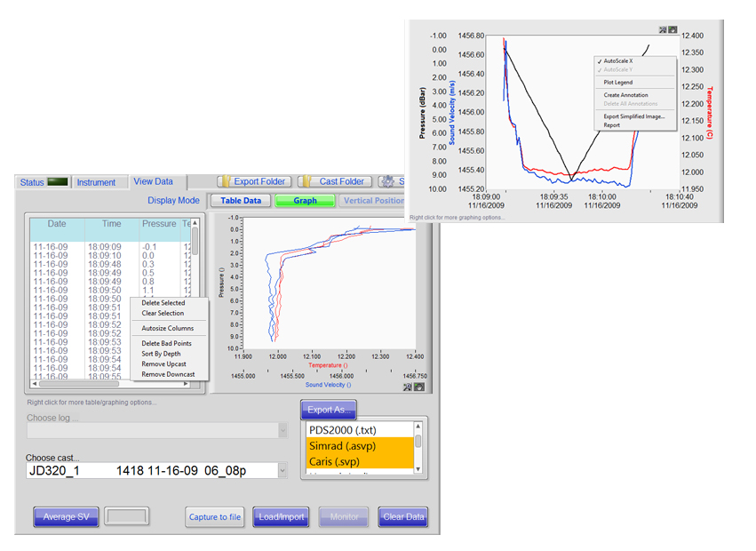This screenshot has height=551, width=756.
Task: Expand the Choose cast dropdown
Action: [x=283, y=470]
